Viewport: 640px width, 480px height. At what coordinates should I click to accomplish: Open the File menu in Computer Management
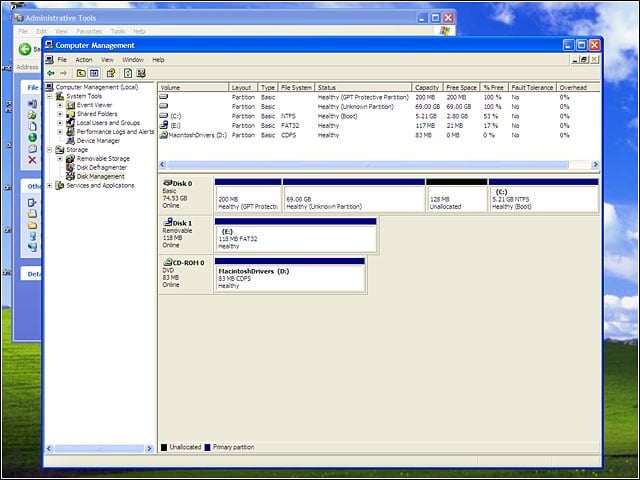pos(62,60)
